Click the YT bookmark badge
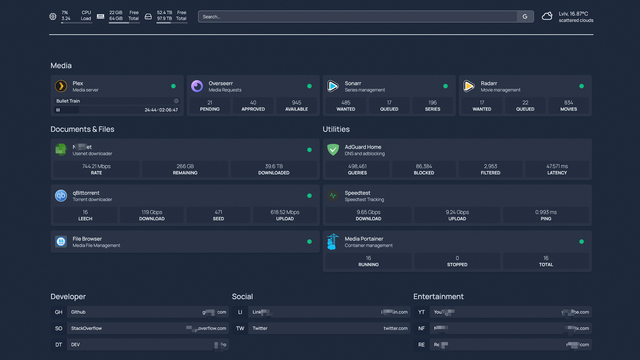This screenshot has height=360, width=640. [421, 312]
